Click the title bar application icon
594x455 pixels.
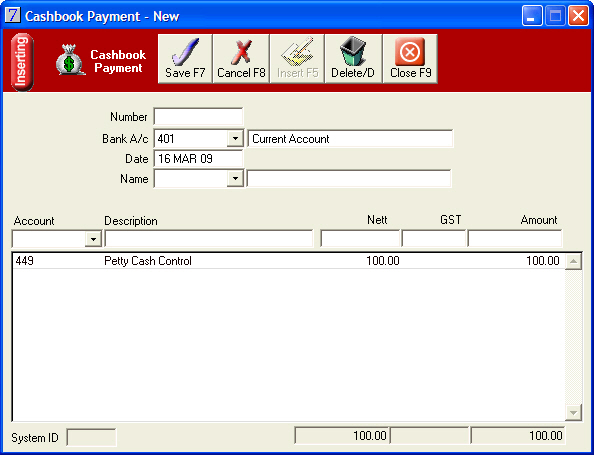pos(13,16)
